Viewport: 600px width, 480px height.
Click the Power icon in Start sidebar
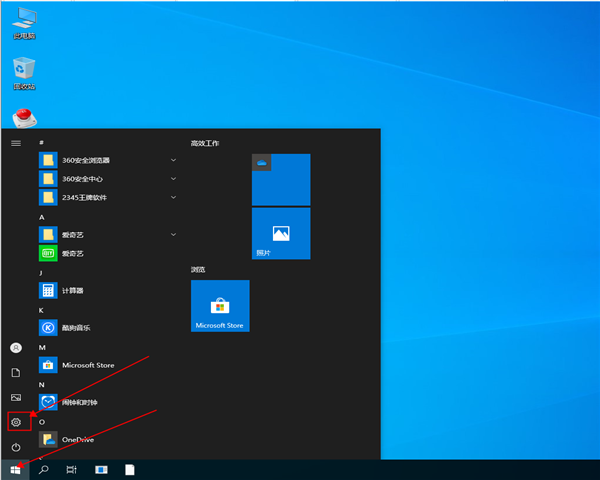pos(16,446)
